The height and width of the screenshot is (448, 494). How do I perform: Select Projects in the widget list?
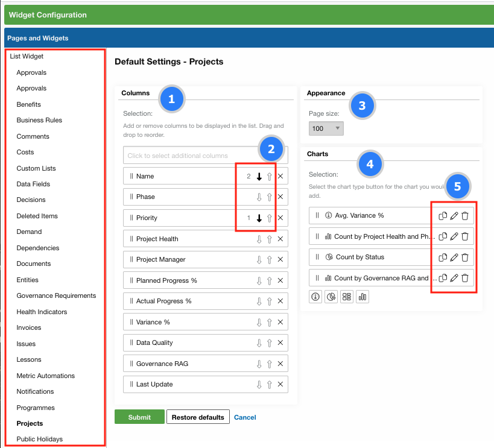pos(30,423)
